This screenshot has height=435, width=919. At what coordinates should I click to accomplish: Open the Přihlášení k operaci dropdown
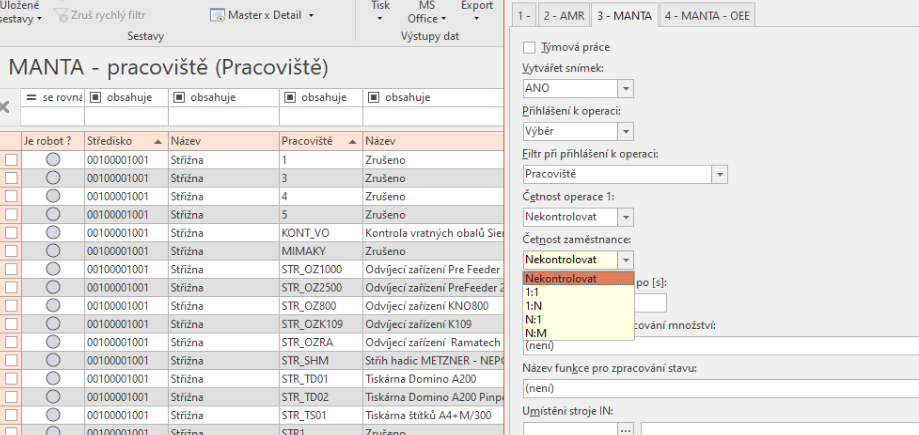coord(625,131)
